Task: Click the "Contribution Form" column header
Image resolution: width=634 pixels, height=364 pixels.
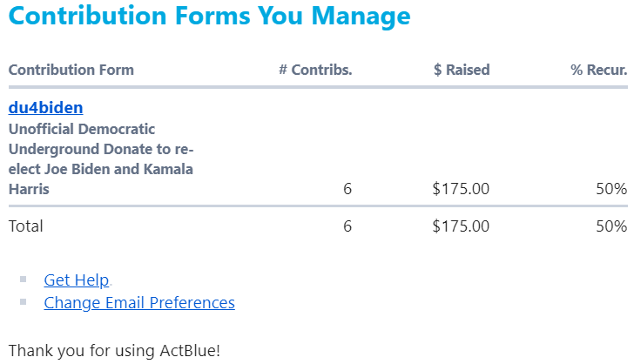Action: click(71, 70)
